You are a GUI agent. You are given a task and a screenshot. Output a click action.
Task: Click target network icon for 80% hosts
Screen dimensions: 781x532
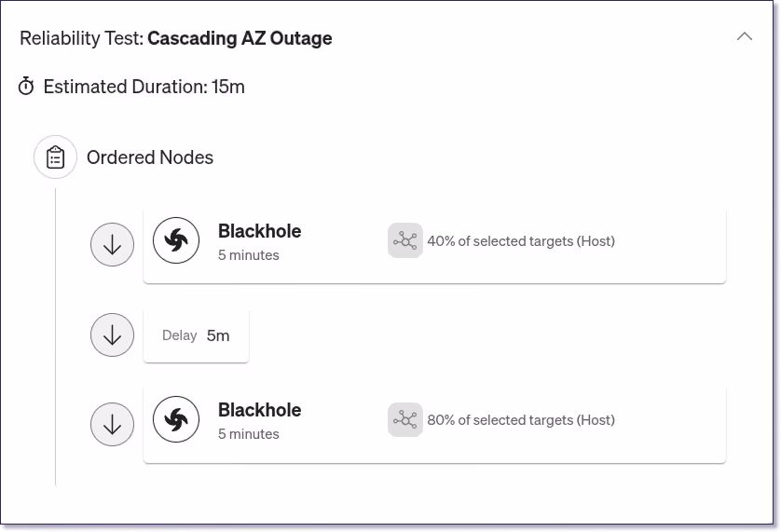coord(405,420)
